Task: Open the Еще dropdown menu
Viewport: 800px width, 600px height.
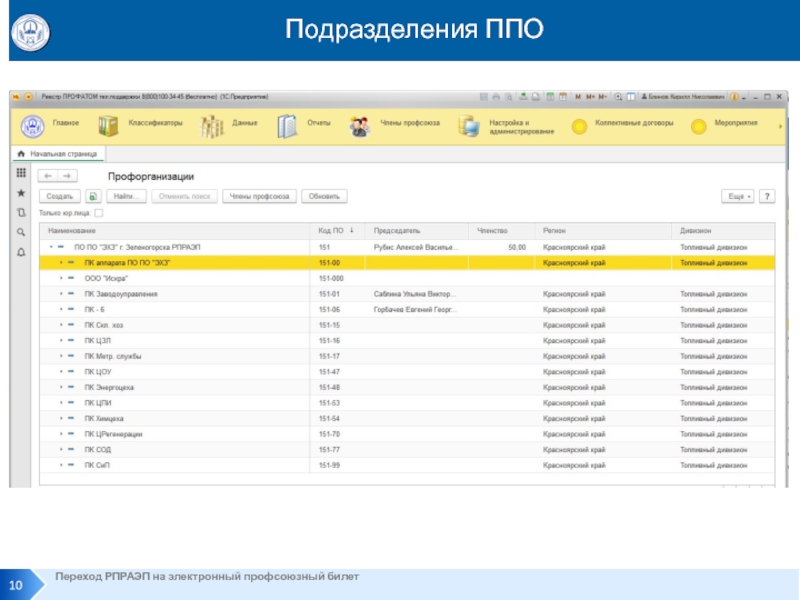Action: pos(738,197)
